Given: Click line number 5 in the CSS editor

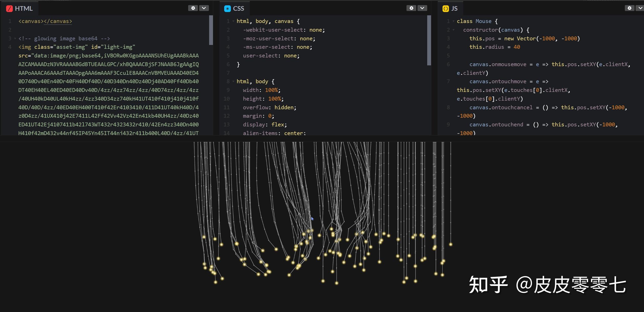Looking at the screenshot, I should (228, 55).
